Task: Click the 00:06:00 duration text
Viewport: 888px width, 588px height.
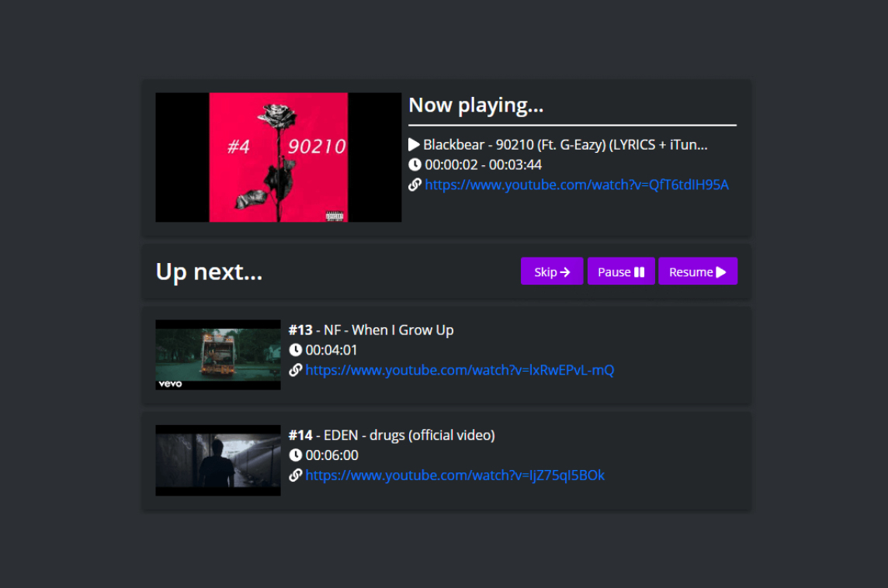Action: [x=331, y=455]
